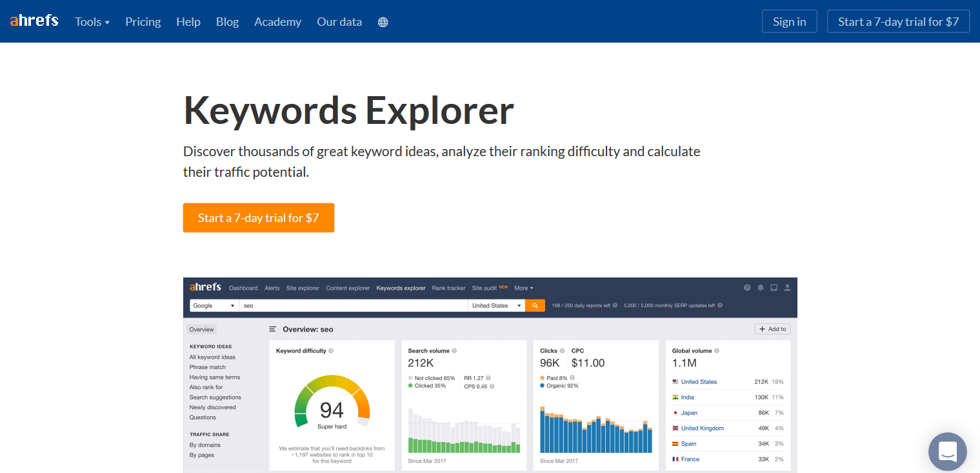Expand the Tools dropdown in the header
This screenshot has width=980, height=473.
click(x=92, y=22)
